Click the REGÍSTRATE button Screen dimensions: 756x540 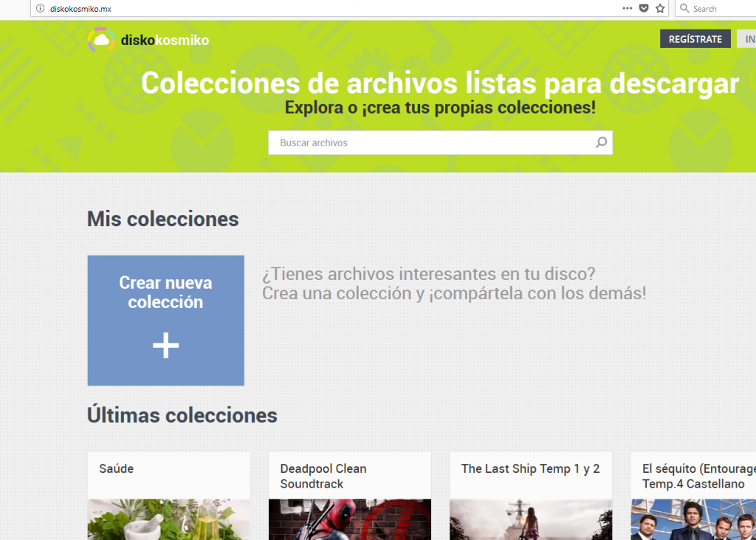point(695,39)
